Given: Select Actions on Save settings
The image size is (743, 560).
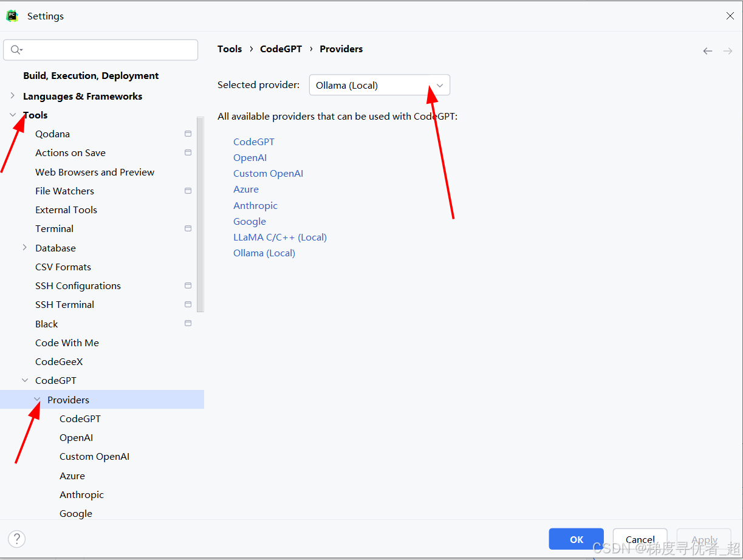Looking at the screenshot, I should [70, 153].
